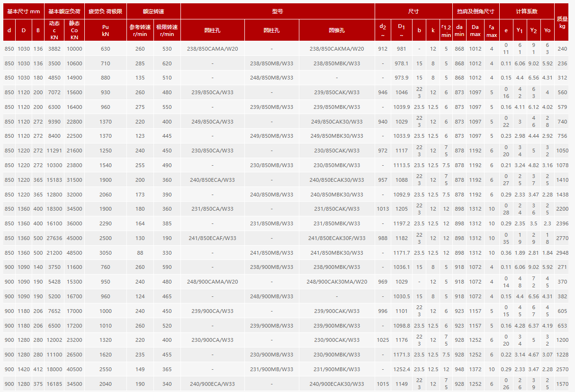Select model 238/850CAMA/W20
Image resolution: width=575 pixels, height=392 pixels.
click(212, 49)
